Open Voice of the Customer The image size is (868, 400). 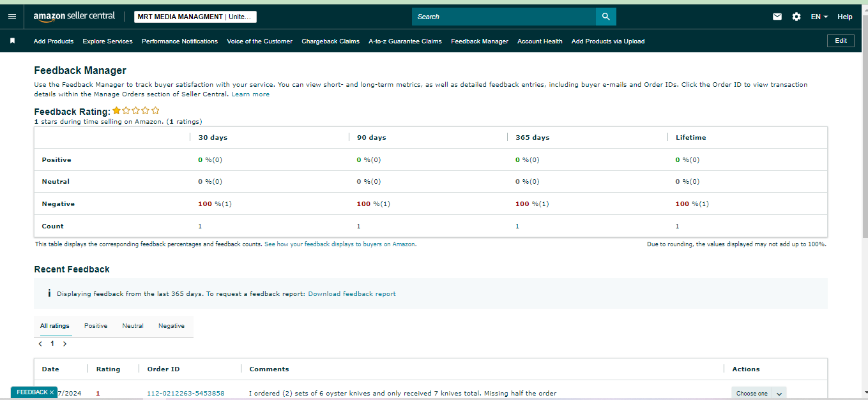(259, 41)
